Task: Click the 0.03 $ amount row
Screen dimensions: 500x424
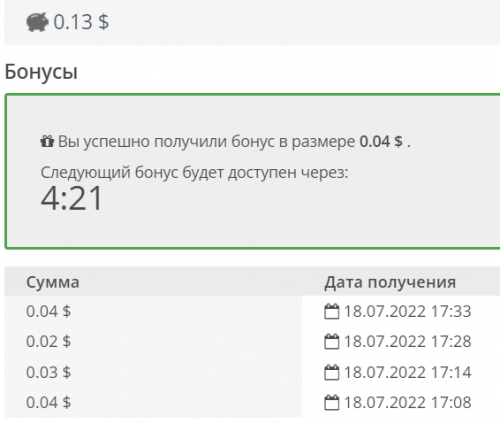Action: tap(49, 372)
